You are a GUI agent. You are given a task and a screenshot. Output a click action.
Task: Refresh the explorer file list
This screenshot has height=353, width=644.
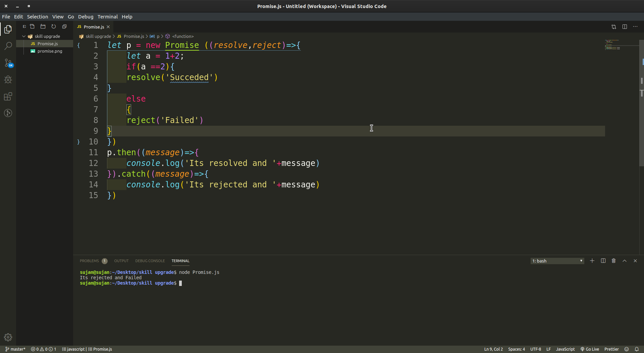[x=54, y=26]
